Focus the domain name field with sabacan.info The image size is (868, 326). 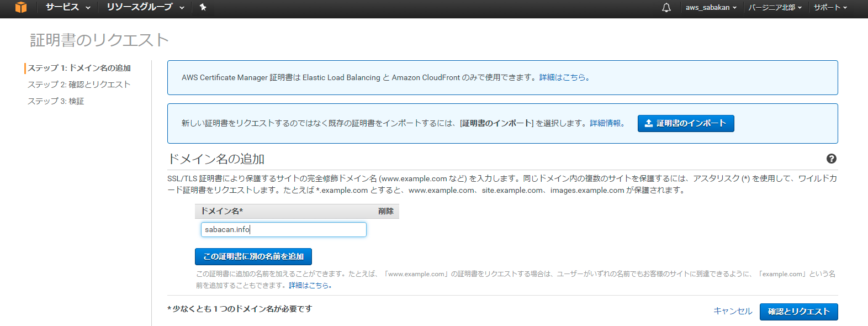click(x=284, y=229)
